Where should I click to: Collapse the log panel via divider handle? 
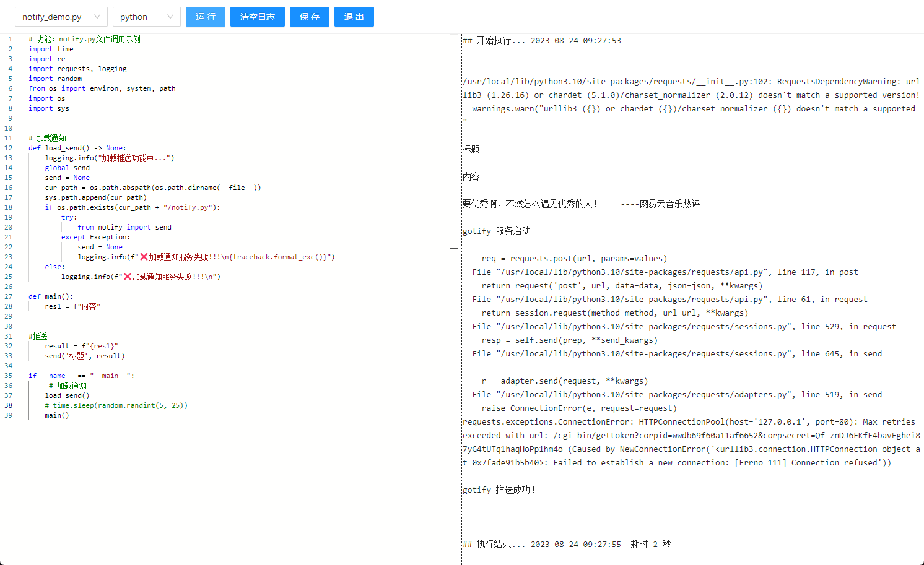tap(455, 248)
